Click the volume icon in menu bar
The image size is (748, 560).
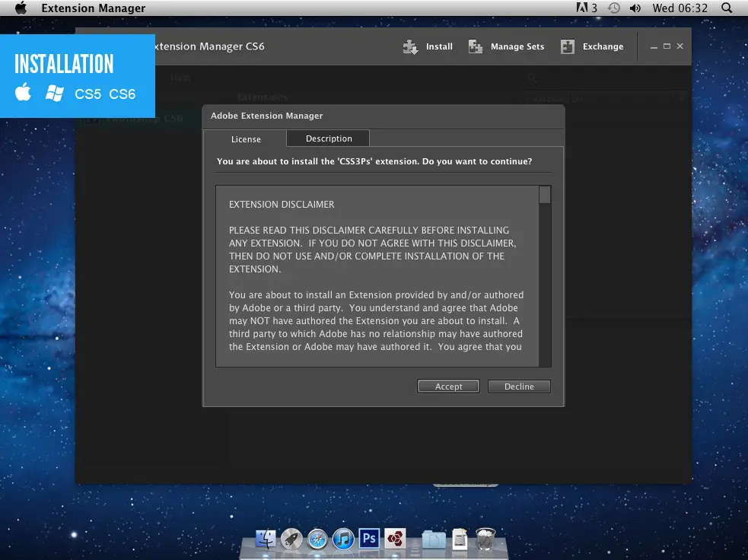coord(635,8)
